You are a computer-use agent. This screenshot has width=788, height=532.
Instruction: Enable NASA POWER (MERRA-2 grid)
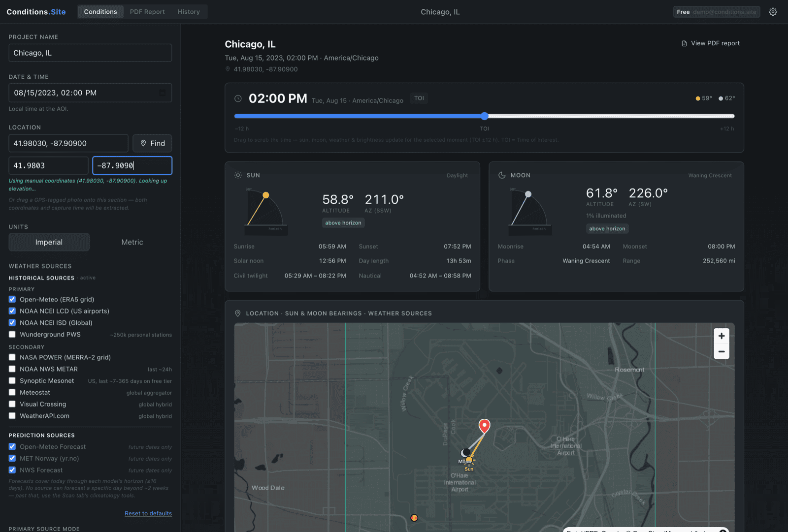coord(12,357)
